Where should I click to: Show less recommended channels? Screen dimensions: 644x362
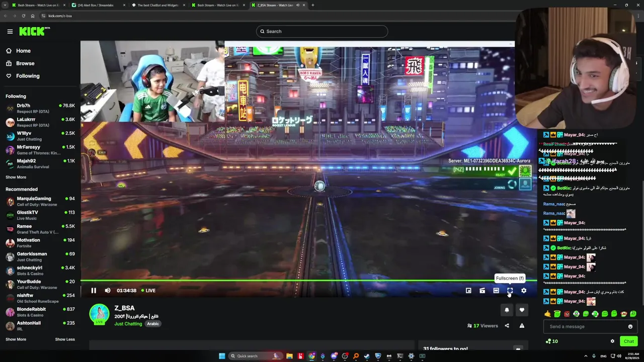pos(65,339)
